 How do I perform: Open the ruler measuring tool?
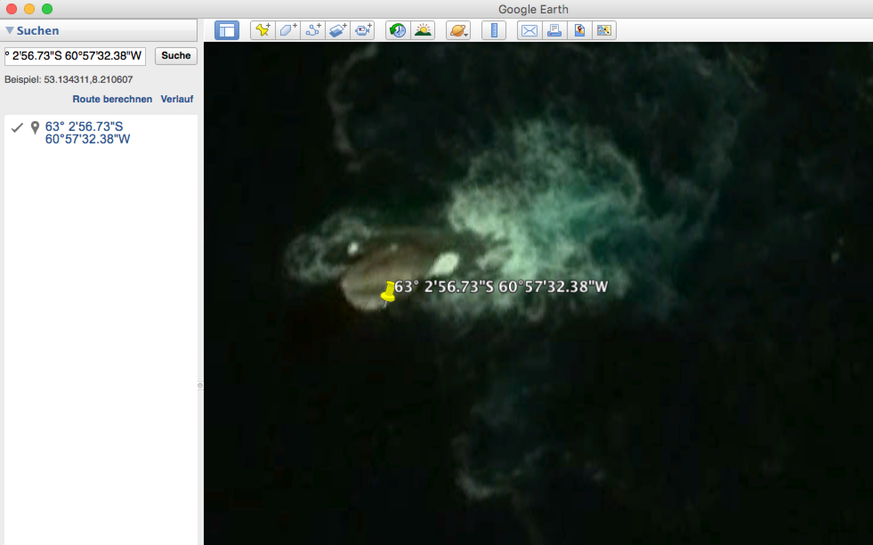coord(494,30)
